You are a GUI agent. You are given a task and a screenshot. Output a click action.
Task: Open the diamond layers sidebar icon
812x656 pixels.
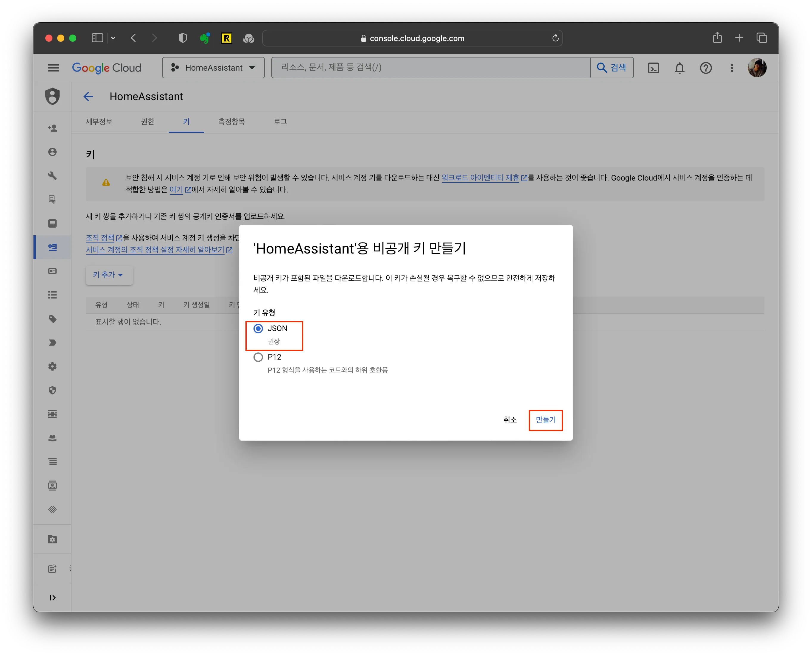52,509
